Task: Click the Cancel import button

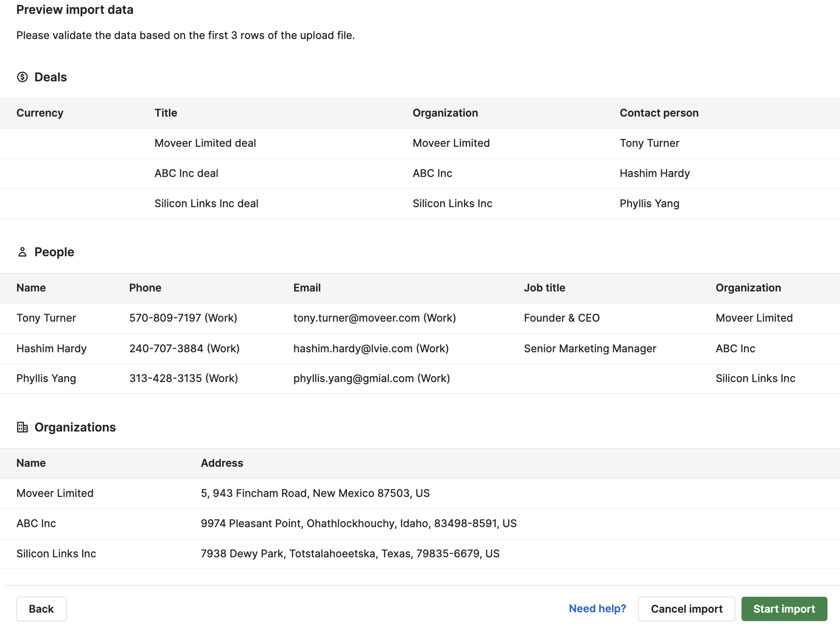Action: [x=686, y=608]
